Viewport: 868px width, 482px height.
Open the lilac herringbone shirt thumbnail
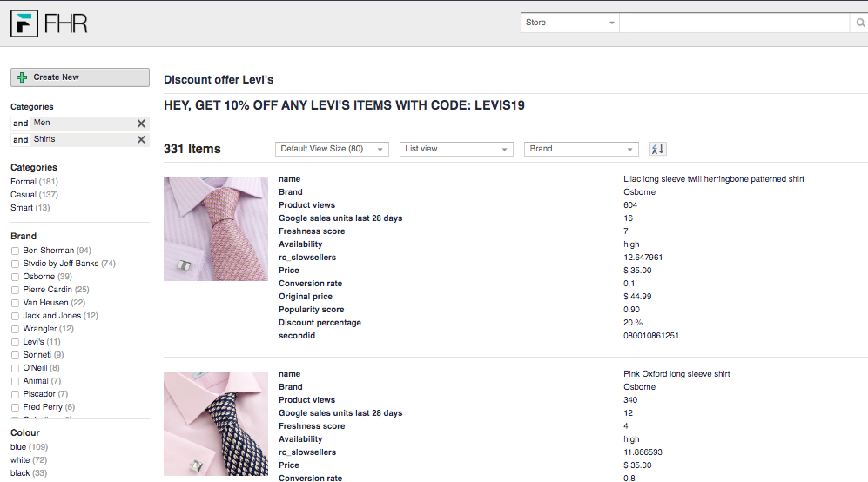pos(215,229)
